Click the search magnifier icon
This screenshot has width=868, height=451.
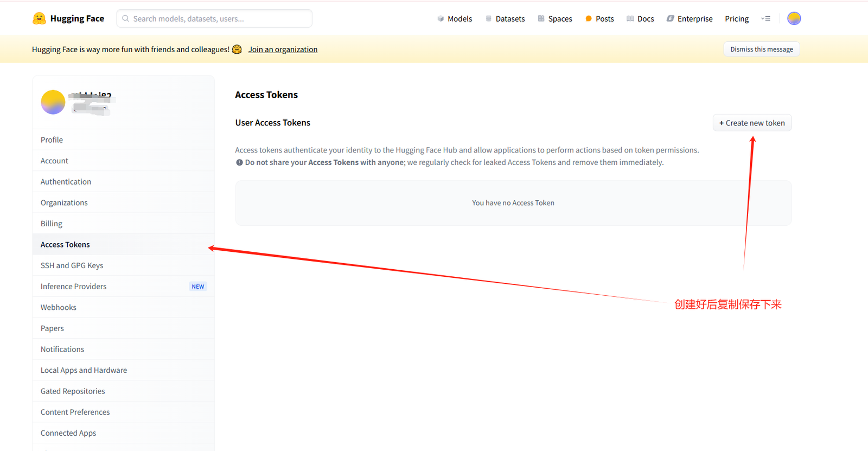[126, 18]
